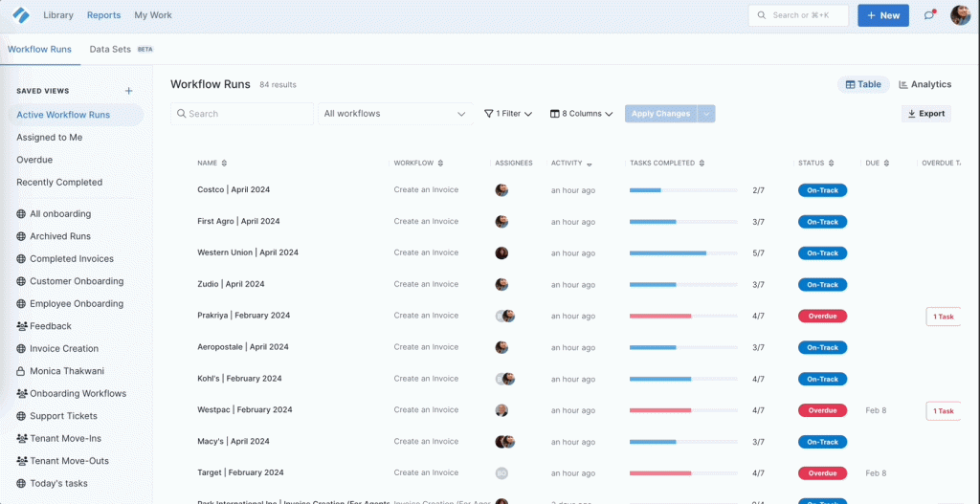Screen dimensions: 980x504
Task: Open the 8 Columns dropdown
Action: point(581,114)
